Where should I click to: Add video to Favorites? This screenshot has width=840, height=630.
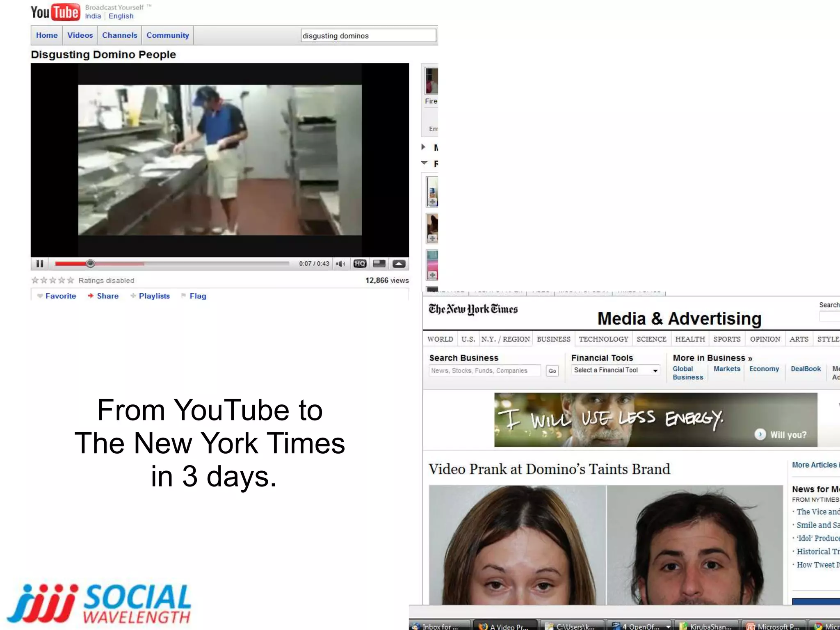tap(60, 296)
